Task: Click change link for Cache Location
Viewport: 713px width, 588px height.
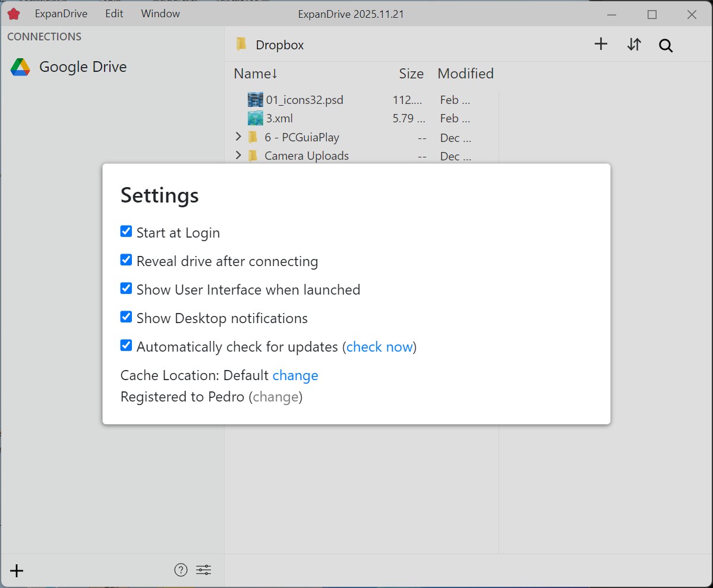Action: point(295,375)
